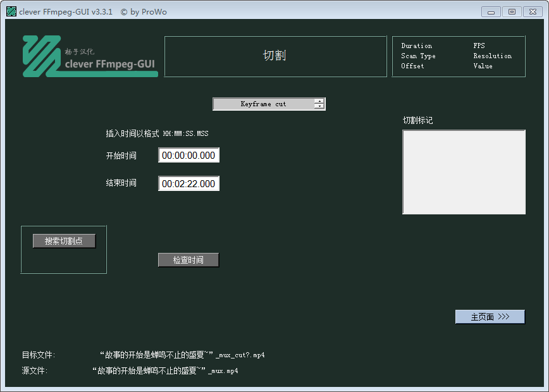This screenshot has height=392, width=549.
Task: Click the Value label
Action: (483, 66)
